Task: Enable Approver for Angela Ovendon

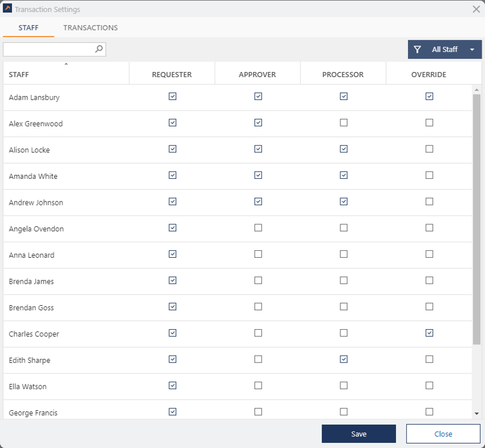Action: click(258, 228)
